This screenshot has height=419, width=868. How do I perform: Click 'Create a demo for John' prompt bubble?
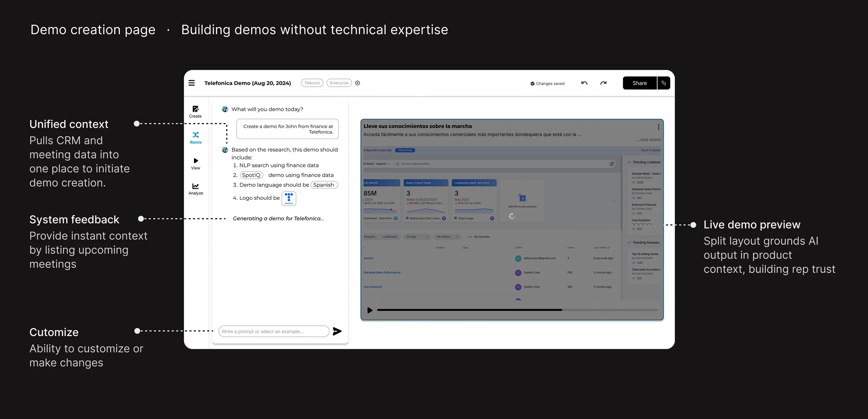287,129
